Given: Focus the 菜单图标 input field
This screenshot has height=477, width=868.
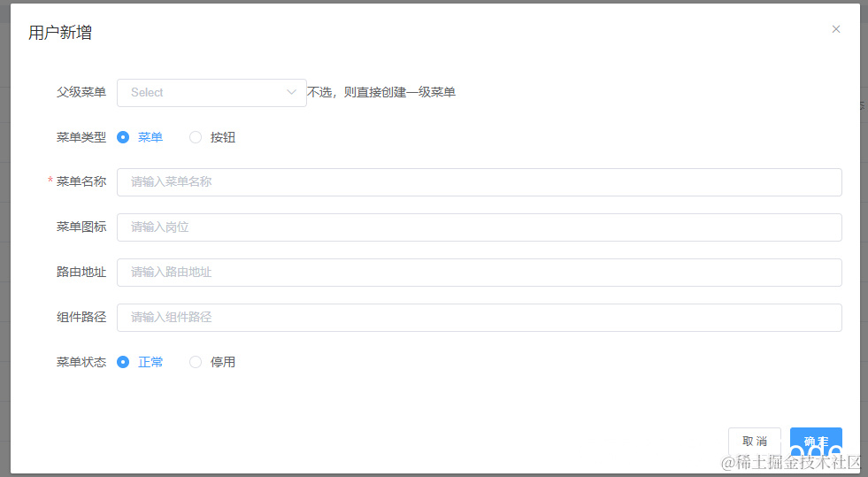Looking at the screenshot, I should [480, 227].
